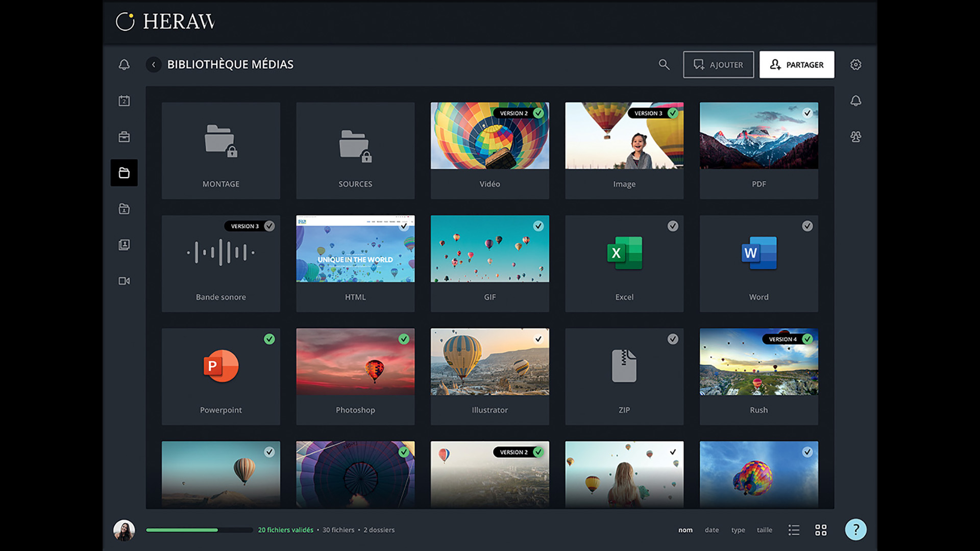Screen dimensions: 980x551
Task: Open the help question mark button
Action: pyautogui.click(x=856, y=530)
